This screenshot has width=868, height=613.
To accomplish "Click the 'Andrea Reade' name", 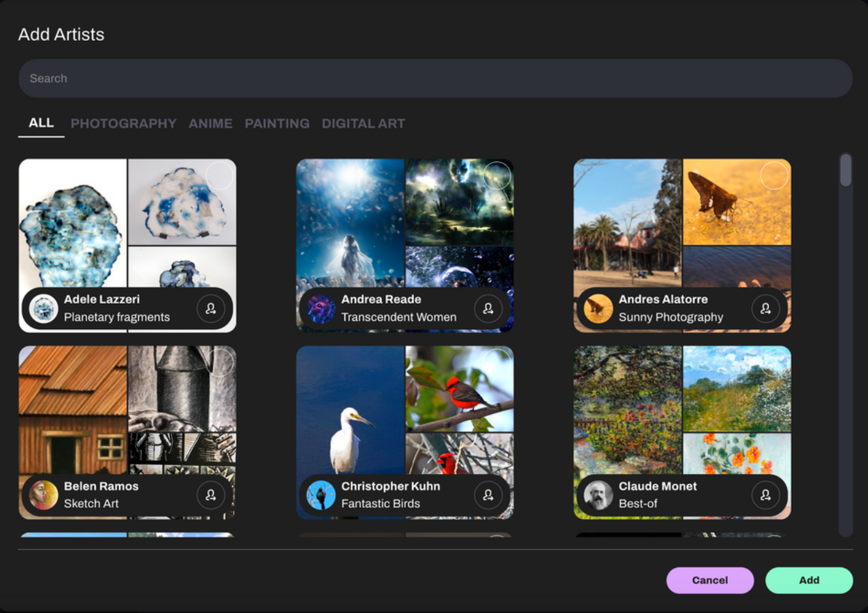I will pyautogui.click(x=381, y=300).
